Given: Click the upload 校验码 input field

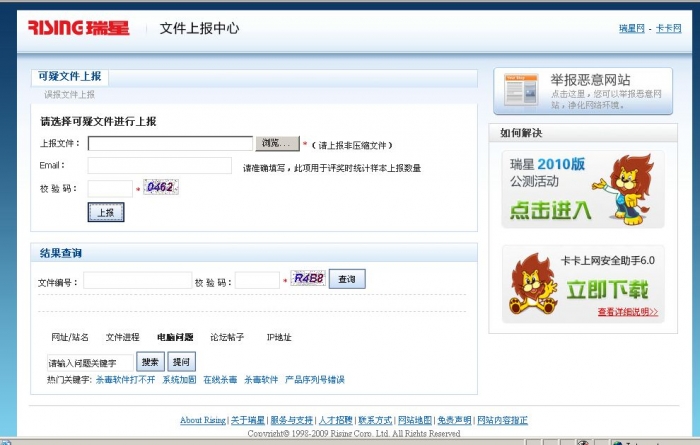Looking at the screenshot, I should click(110, 188).
